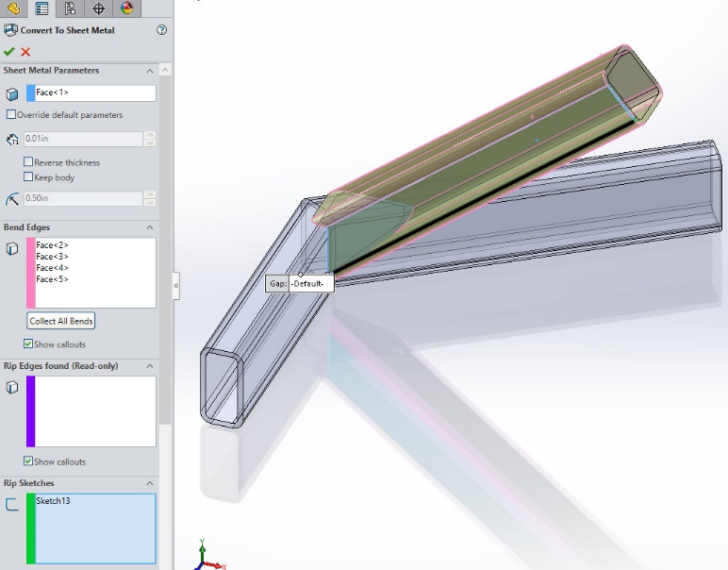The width and height of the screenshot is (728, 570).
Task: Enable Reverse thickness checkbox
Action: [28, 161]
